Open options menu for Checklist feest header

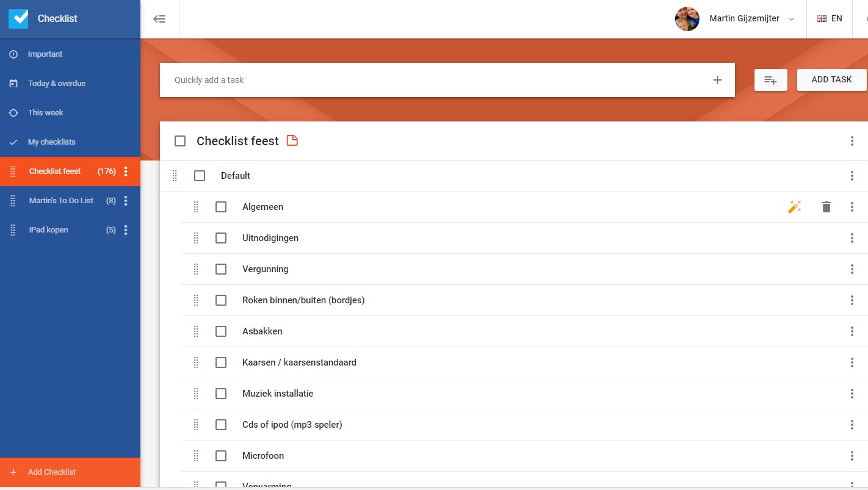tap(852, 141)
